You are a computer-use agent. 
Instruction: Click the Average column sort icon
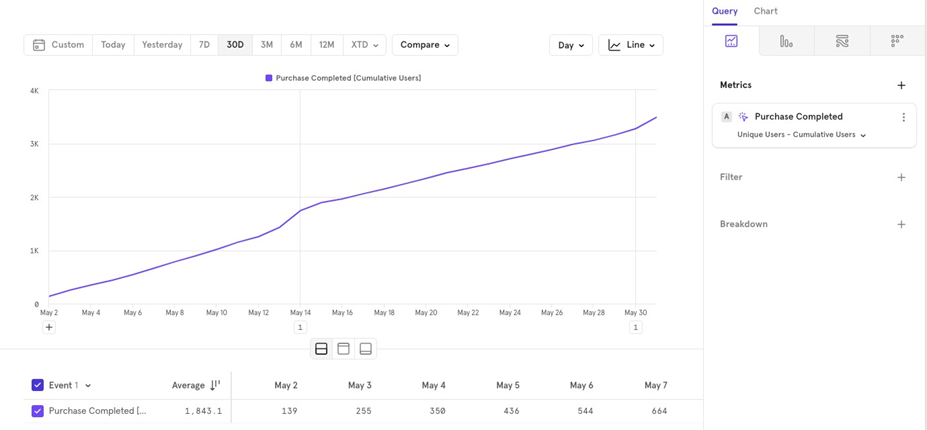pos(215,385)
